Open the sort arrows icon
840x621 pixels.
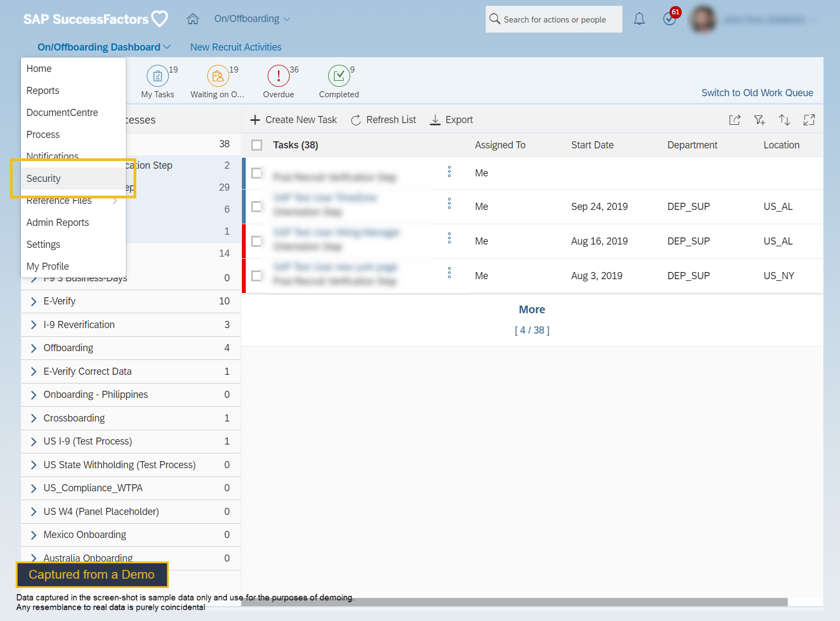[784, 120]
